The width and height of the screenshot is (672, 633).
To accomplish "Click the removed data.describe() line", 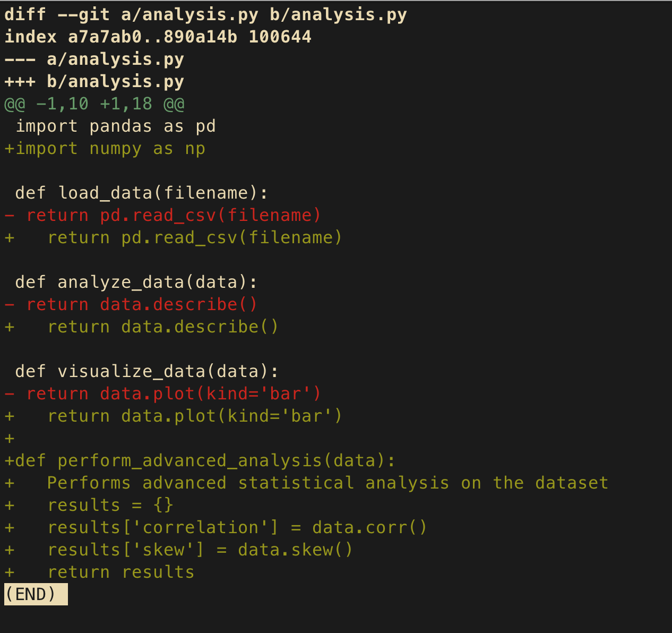I will 132,304.
